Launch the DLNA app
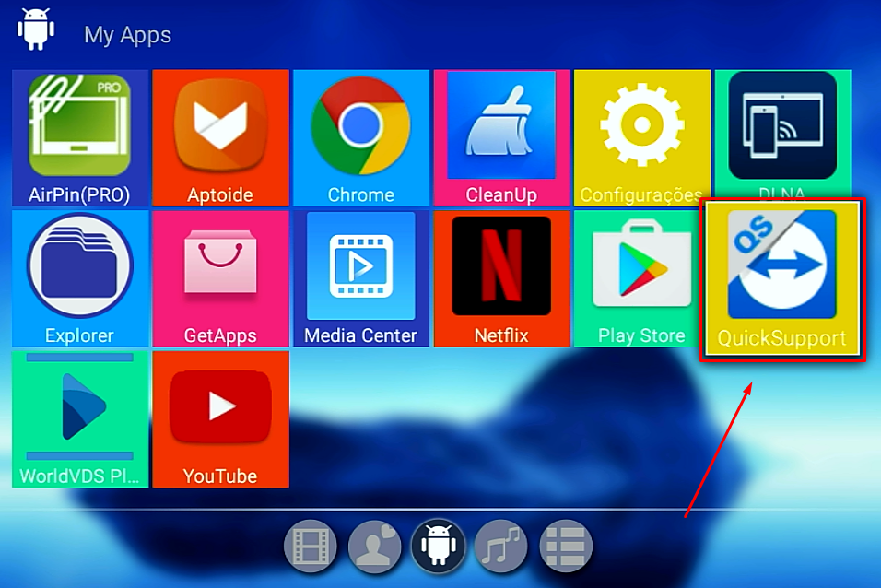 click(x=782, y=134)
